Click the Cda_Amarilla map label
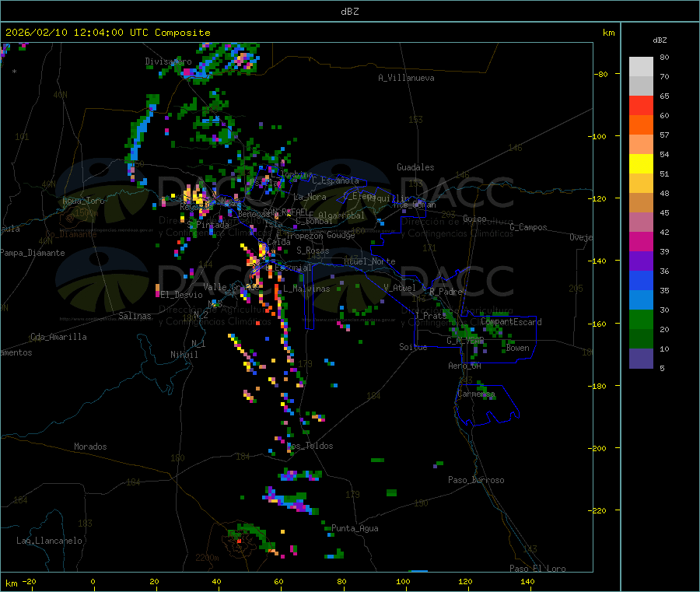The width and height of the screenshot is (700, 592). [x=58, y=337]
